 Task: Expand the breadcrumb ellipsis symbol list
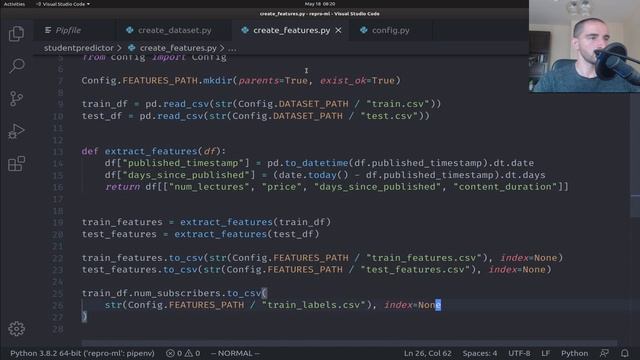click(x=232, y=48)
